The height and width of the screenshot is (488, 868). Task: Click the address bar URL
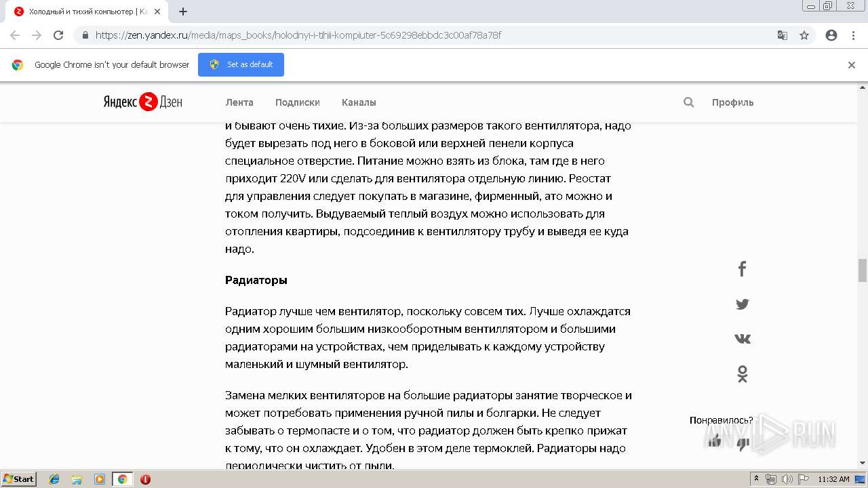(298, 35)
